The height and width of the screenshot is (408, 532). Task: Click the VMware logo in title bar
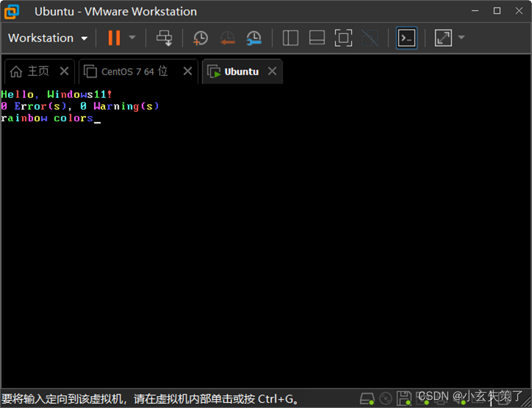click(12, 12)
